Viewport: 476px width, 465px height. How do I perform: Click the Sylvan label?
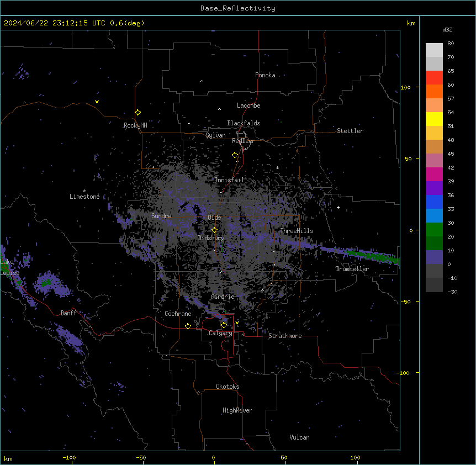(215, 135)
